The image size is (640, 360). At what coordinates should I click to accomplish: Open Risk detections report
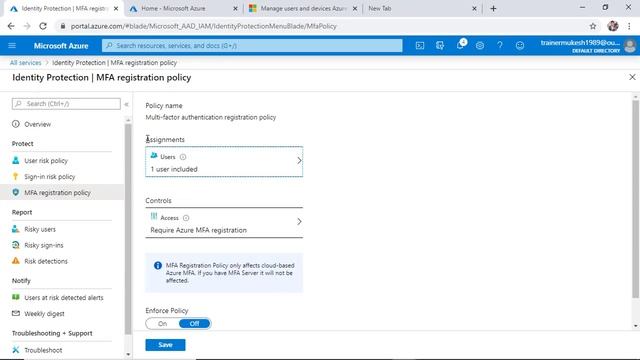coord(46,261)
